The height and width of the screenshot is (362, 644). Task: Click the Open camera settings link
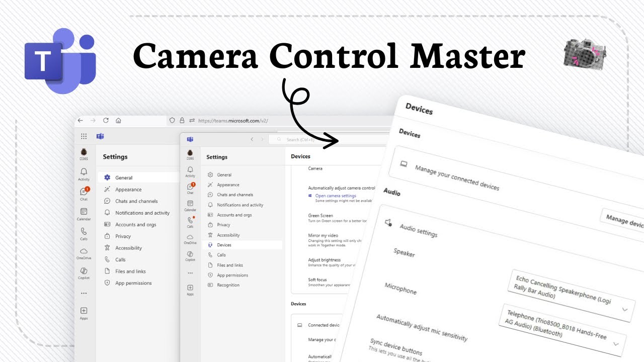coord(336,196)
